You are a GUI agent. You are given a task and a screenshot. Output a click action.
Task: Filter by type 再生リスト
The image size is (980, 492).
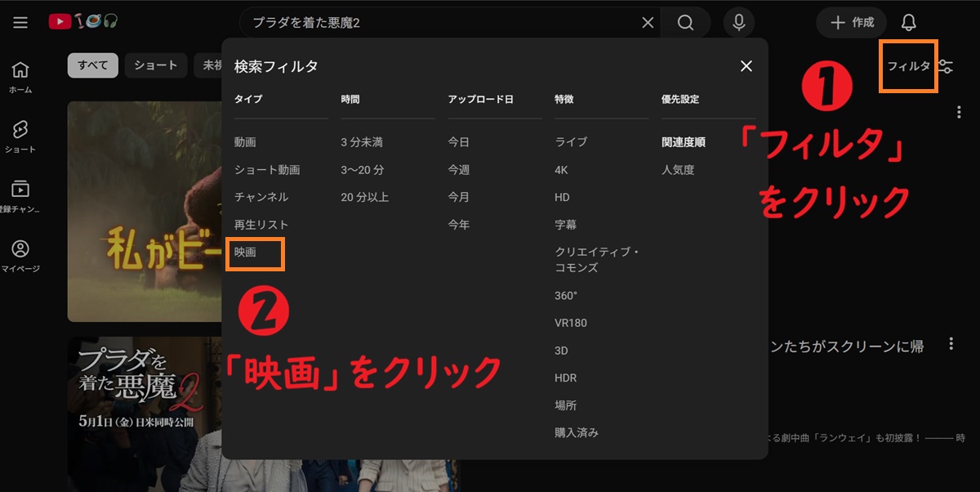click(x=261, y=225)
